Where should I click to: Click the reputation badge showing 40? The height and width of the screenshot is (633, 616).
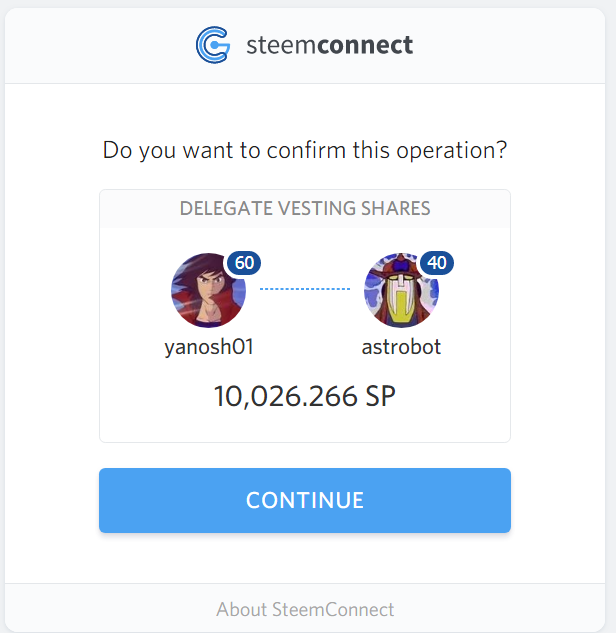click(437, 263)
